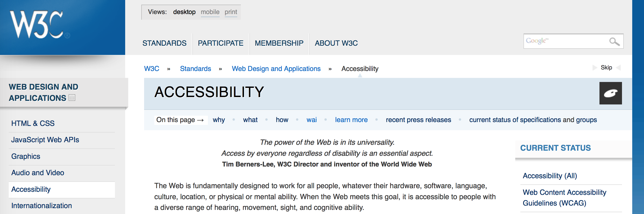644x214 pixels.
Task: Open the About W3C menu
Action: coord(336,43)
